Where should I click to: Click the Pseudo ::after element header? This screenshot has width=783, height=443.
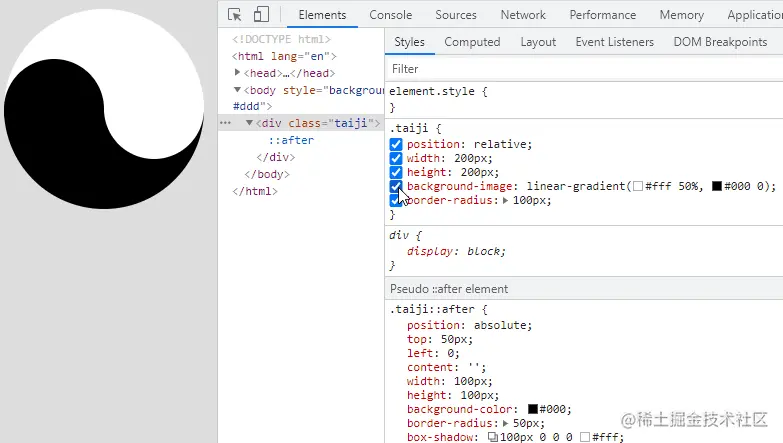[x=449, y=289]
